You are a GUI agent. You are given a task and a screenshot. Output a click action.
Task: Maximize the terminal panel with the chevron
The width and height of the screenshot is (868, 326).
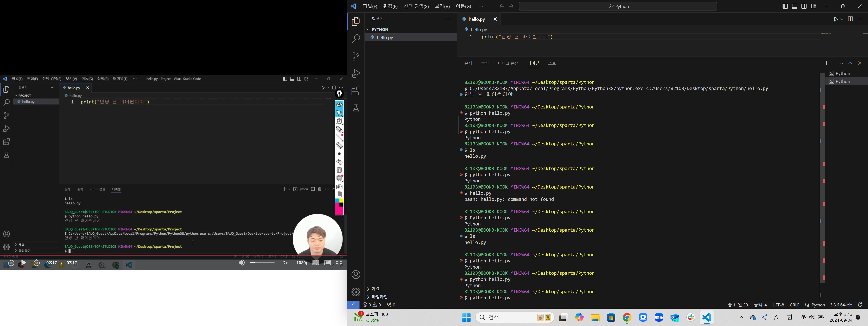[x=850, y=63]
